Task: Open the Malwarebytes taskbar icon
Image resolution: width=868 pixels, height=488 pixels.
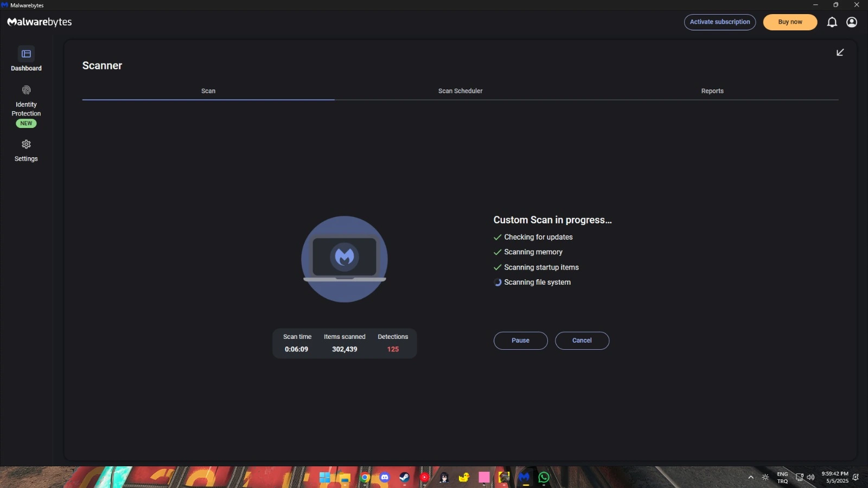Action: 524,478
